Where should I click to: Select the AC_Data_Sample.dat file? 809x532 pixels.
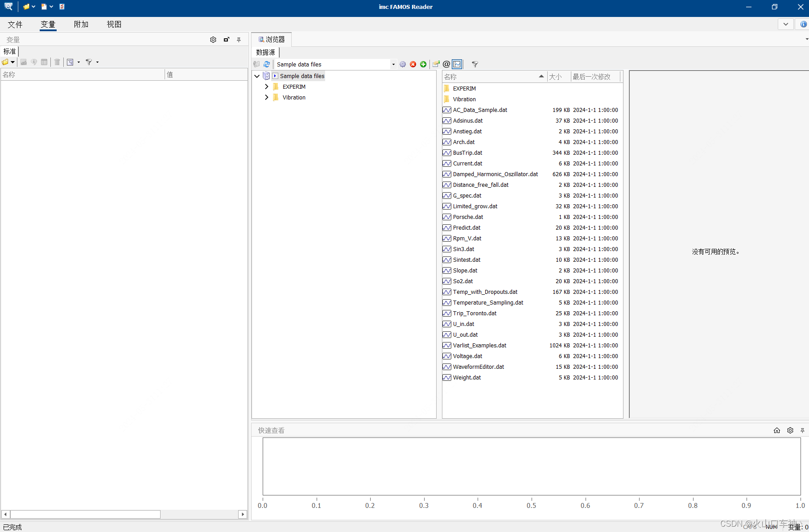pyautogui.click(x=480, y=110)
